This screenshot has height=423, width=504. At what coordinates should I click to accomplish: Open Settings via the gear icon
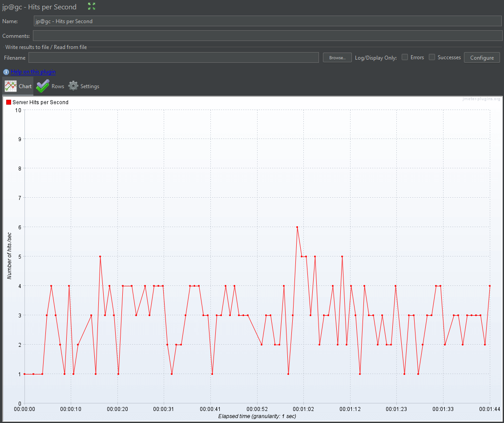73,86
